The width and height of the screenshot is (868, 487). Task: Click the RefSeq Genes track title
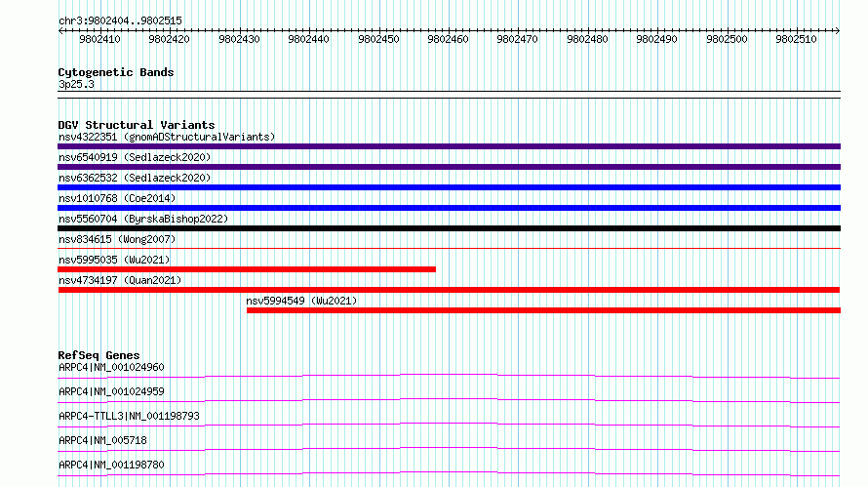99,355
